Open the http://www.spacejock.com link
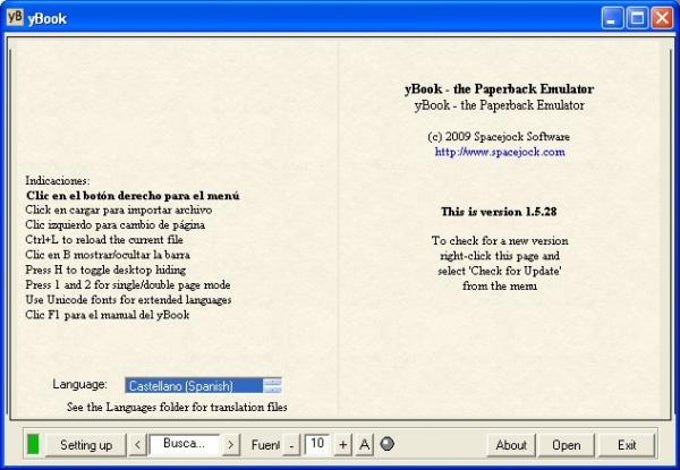The width and height of the screenshot is (680, 470). click(x=500, y=152)
